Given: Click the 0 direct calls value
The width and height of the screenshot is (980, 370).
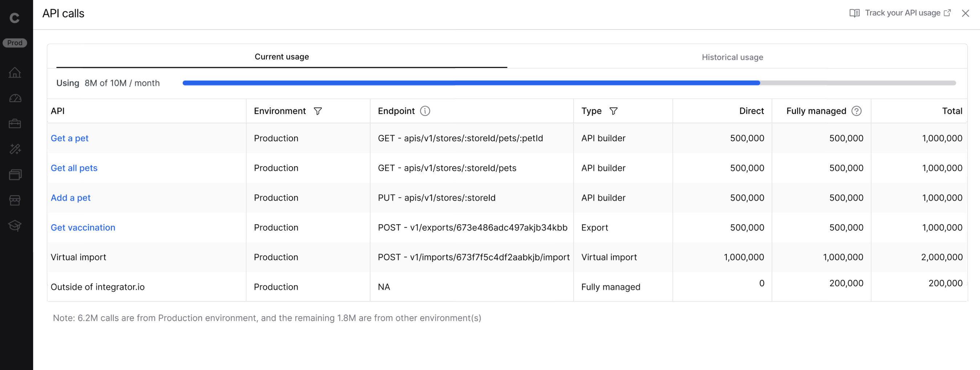Looking at the screenshot, I should [x=762, y=283].
